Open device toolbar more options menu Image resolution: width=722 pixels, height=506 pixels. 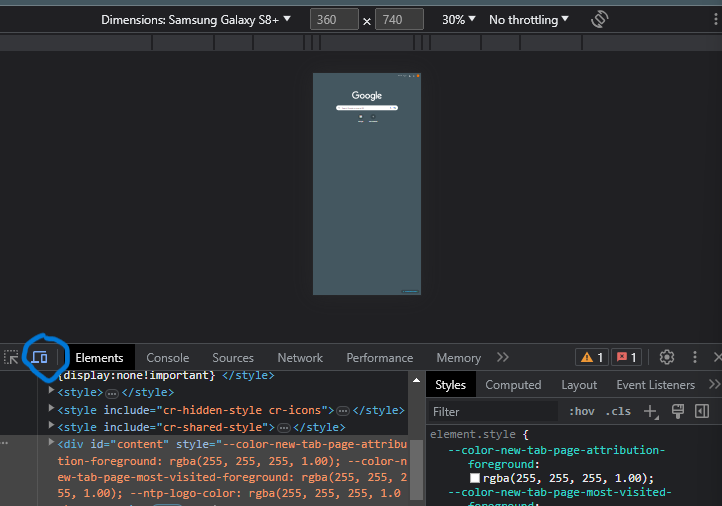tap(715, 19)
